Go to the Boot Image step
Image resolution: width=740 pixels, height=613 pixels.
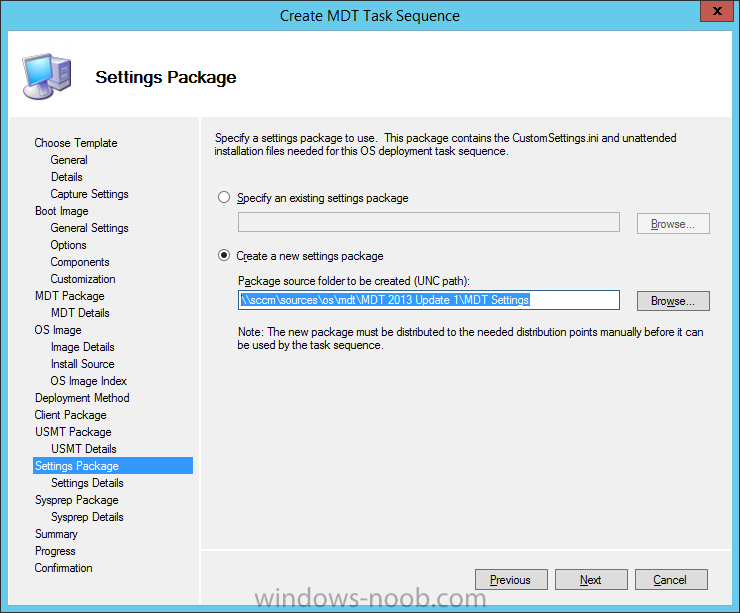pyautogui.click(x=62, y=211)
